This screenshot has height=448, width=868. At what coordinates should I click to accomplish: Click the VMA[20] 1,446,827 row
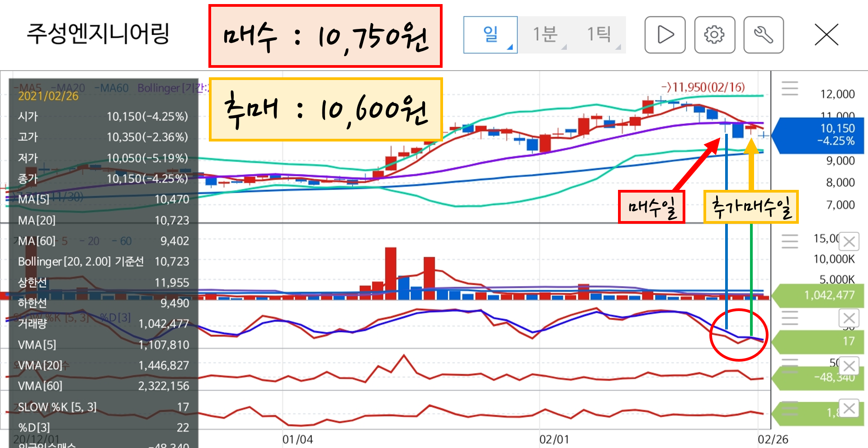pyautogui.click(x=103, y=365)
